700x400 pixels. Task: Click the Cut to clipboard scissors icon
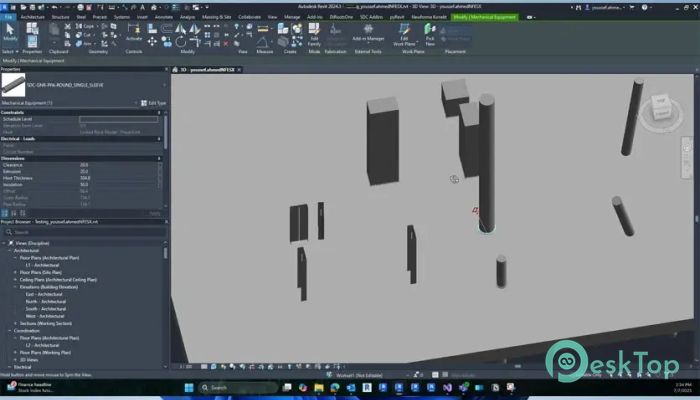pyautogui.click(x=67, y=26)
